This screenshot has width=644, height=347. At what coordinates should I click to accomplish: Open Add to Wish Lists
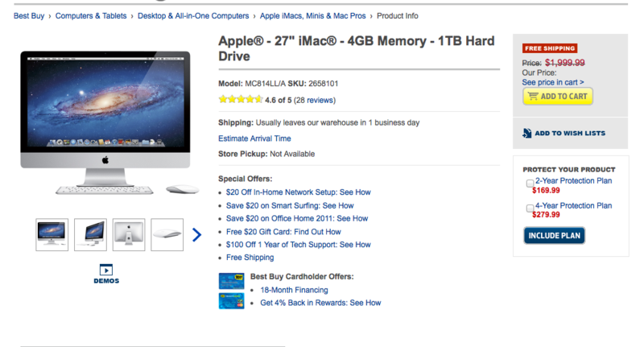click(570, 133)
